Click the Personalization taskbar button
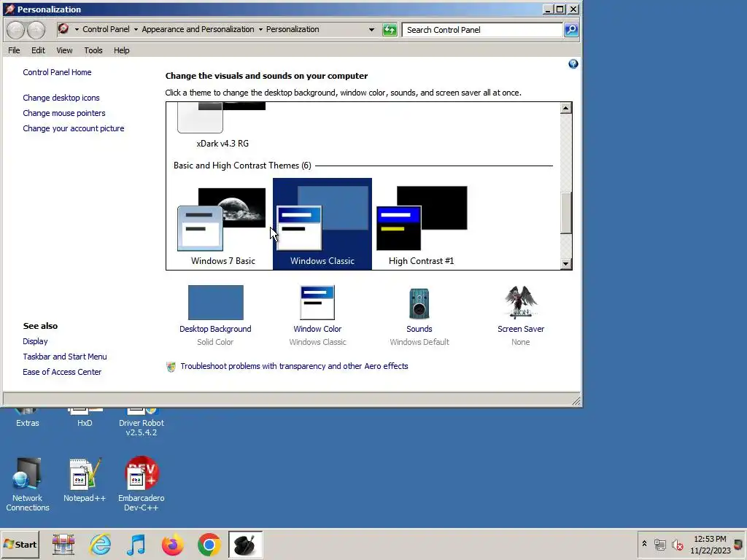The height and width of the screenshot is (560, 747). (x=245, y=545)
